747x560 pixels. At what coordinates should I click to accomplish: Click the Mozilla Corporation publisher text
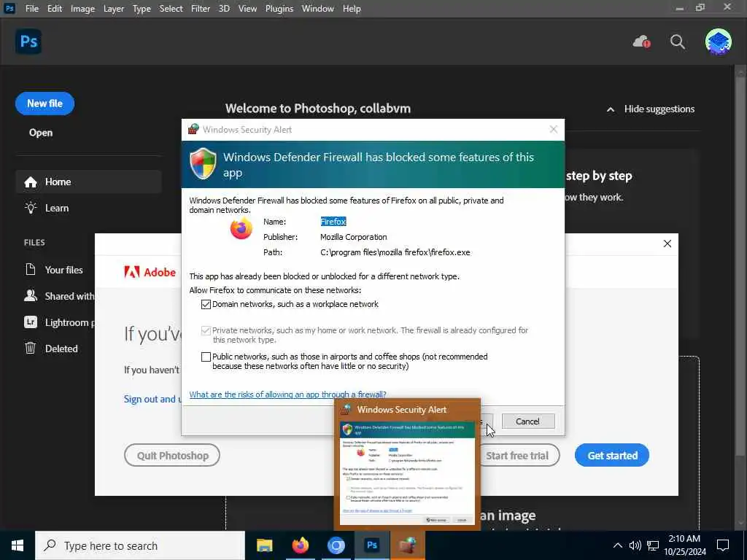[x=354, y=237]
